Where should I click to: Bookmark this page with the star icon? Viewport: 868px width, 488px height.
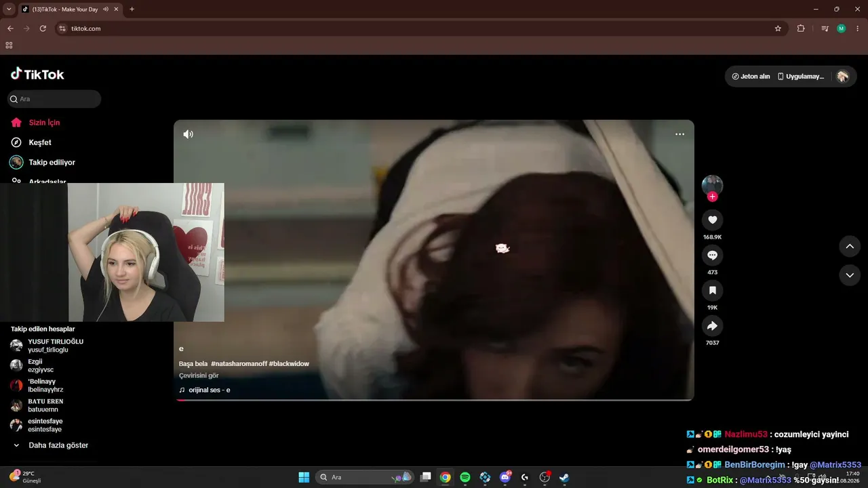coord(778,28)
